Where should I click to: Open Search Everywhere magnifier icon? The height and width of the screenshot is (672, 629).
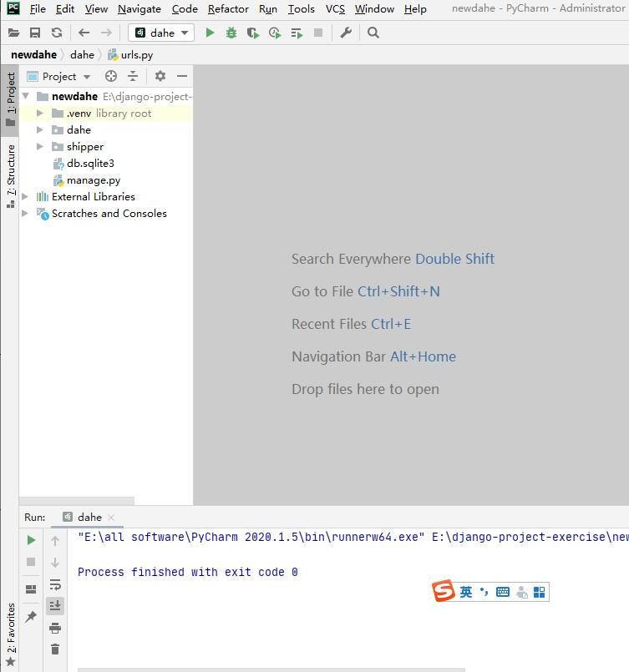tap(373, 33)
